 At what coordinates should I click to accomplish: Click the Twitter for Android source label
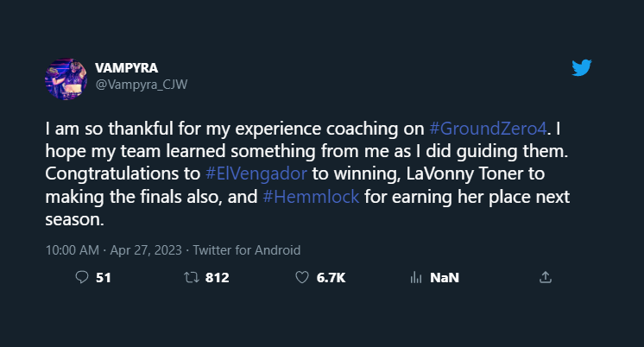click(246, 250)
